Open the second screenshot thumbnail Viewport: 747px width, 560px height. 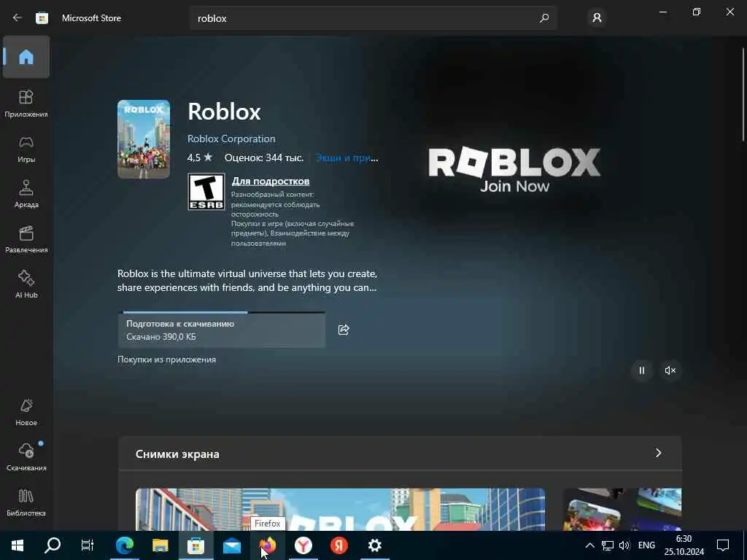tap(622, 509)
